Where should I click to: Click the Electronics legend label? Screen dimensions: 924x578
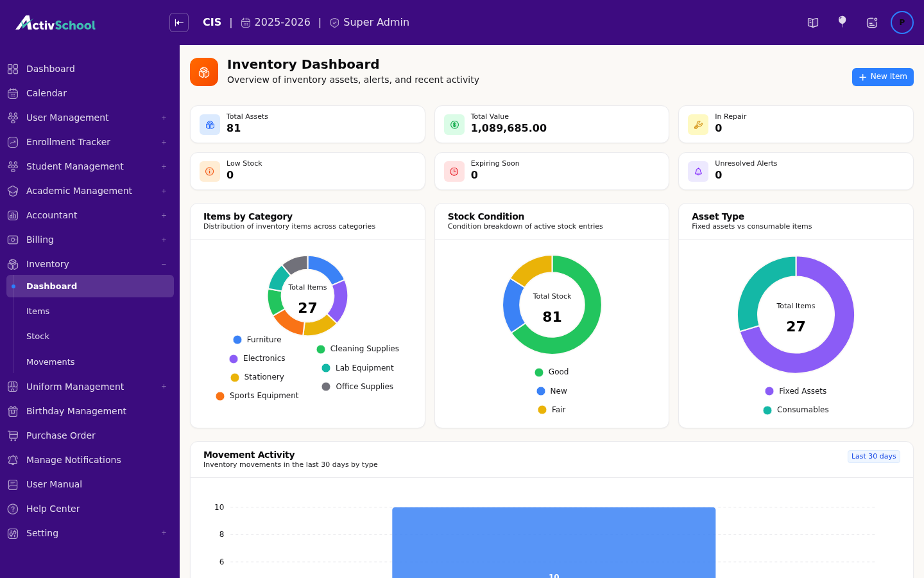(264, 358)
